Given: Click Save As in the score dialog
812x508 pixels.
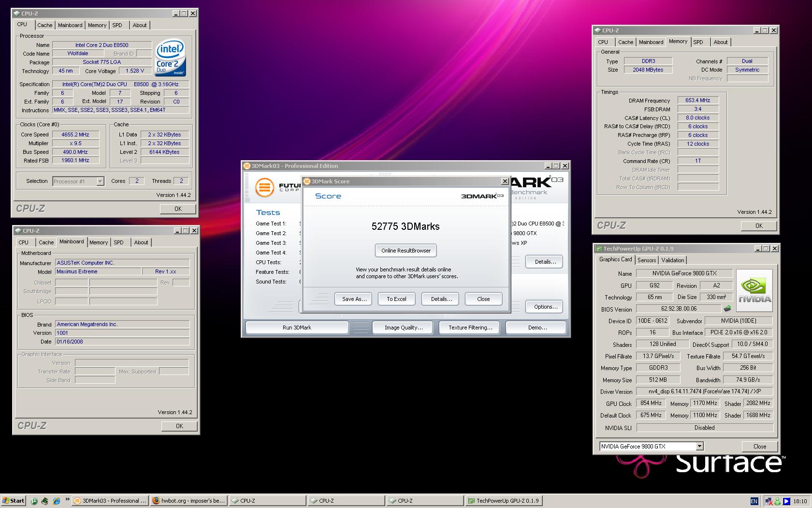Looking at the screenshot, I should point(354,299).
